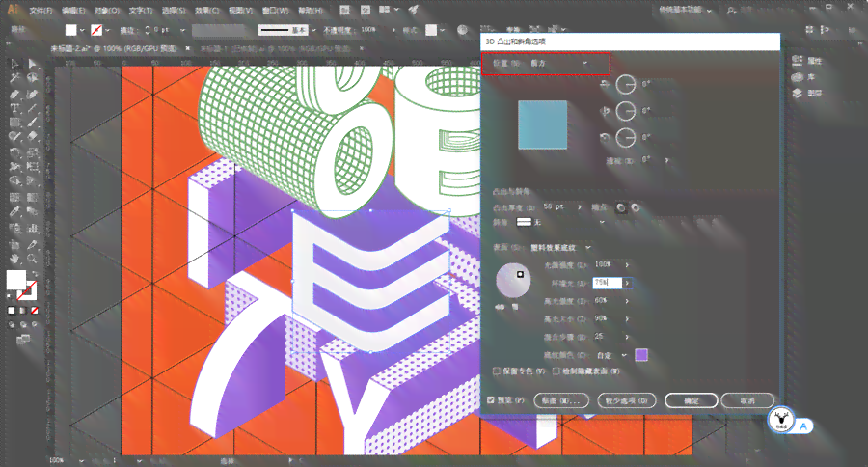This screenshot has height=467, width=868.
Task: Turn cap on for solid appearance
Action: tap(621, 207)
